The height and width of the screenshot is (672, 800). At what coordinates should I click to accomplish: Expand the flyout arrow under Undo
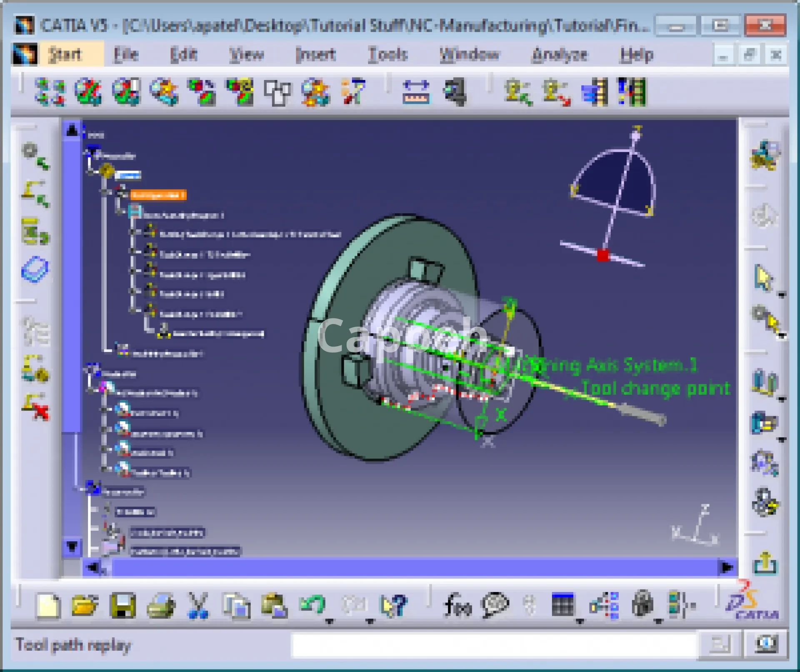pos(330,622)
